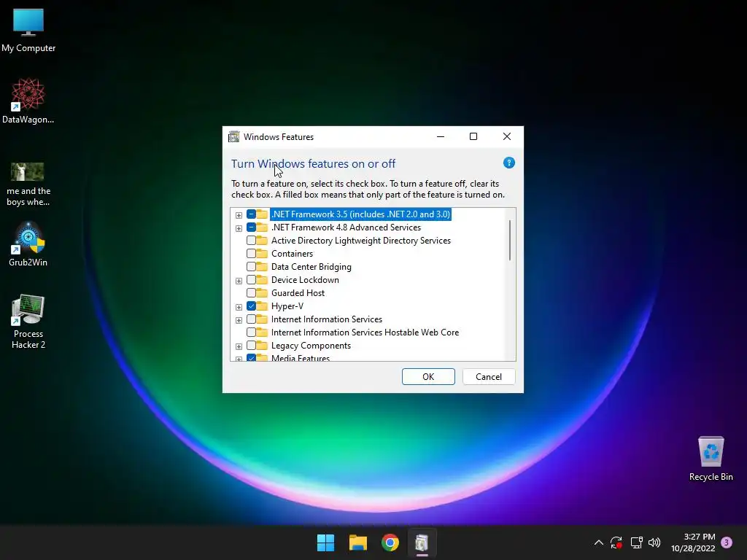Open the My Computer desktop icon

(x=28, y=31)
